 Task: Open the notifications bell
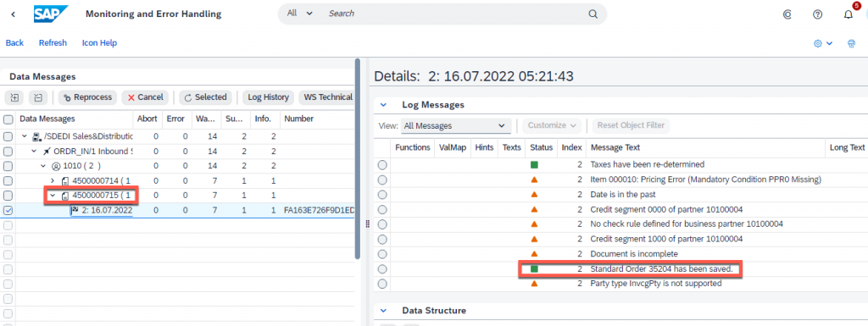[x=848, y=14]
